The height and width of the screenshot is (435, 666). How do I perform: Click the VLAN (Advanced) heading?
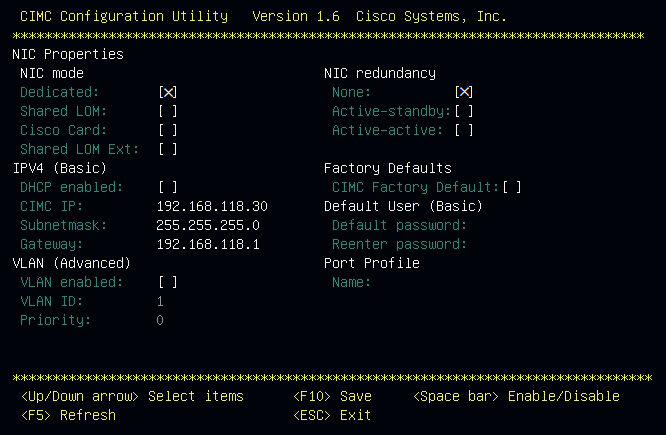click(x=71, y=263)
